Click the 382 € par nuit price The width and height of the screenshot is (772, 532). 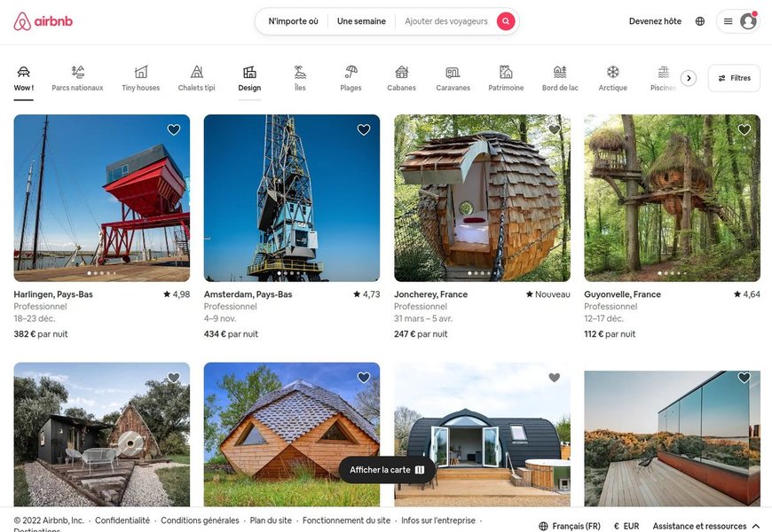tap(41, 333)
